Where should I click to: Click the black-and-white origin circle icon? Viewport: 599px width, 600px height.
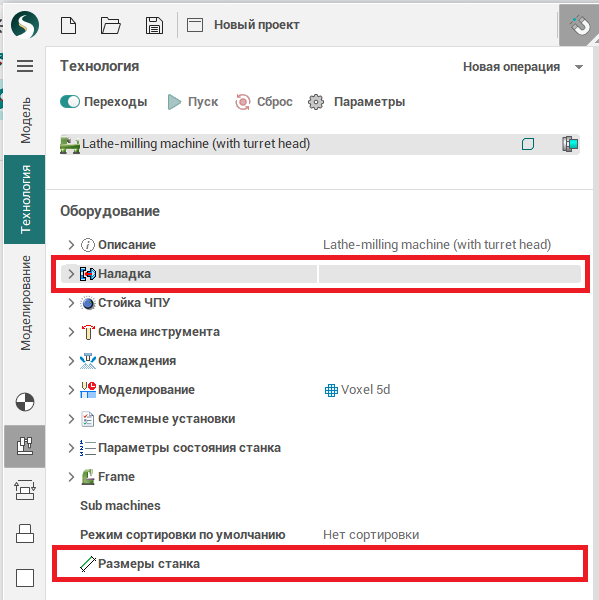coord(25,402)
